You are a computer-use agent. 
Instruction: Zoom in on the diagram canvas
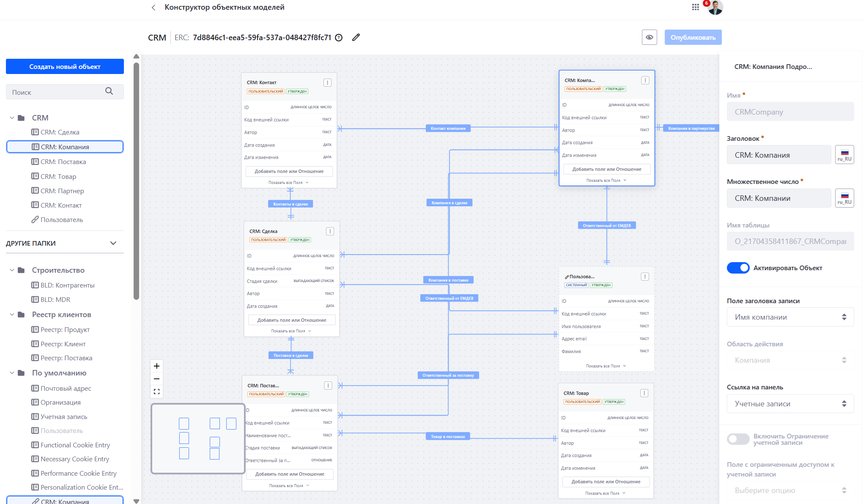156,366
